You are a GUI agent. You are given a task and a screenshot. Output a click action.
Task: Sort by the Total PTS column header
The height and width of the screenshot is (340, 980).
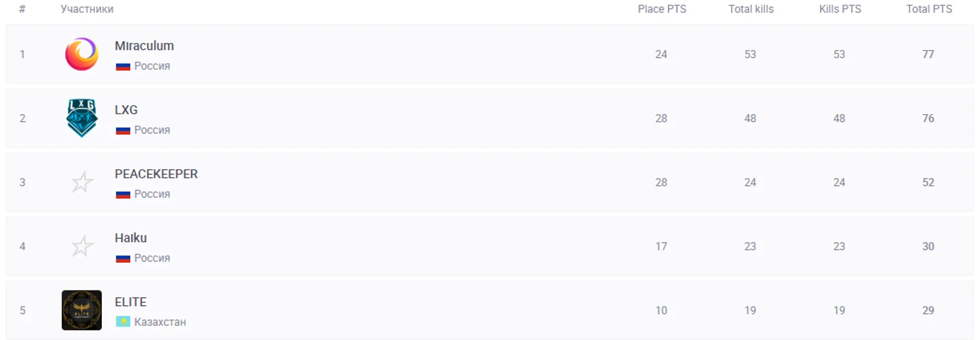(929, 9)
